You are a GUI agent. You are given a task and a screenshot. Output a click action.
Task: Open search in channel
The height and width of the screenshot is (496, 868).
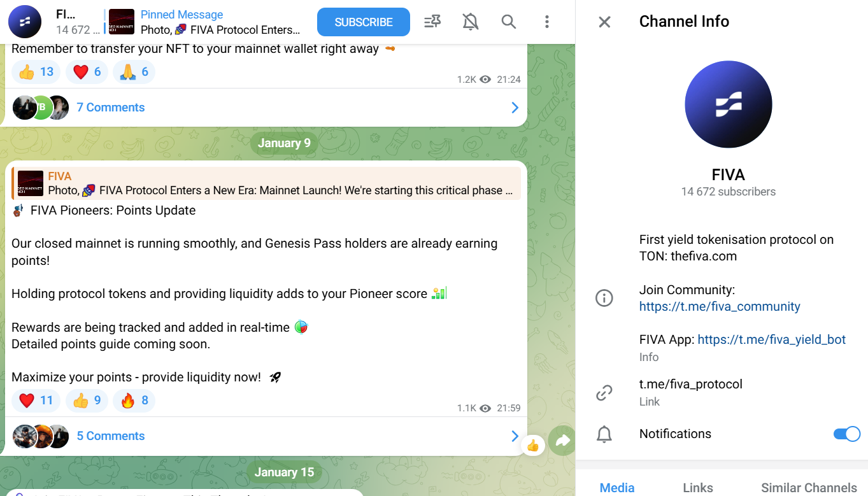pos(508,22)
